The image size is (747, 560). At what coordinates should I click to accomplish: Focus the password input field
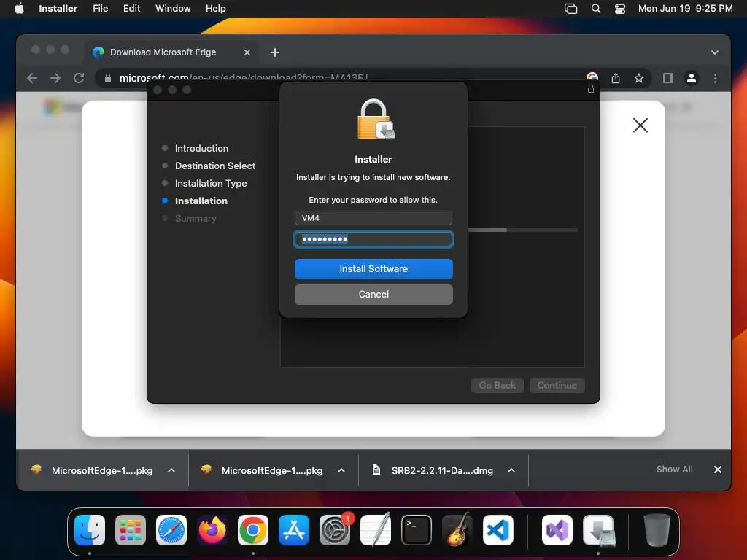coord(373,239)
